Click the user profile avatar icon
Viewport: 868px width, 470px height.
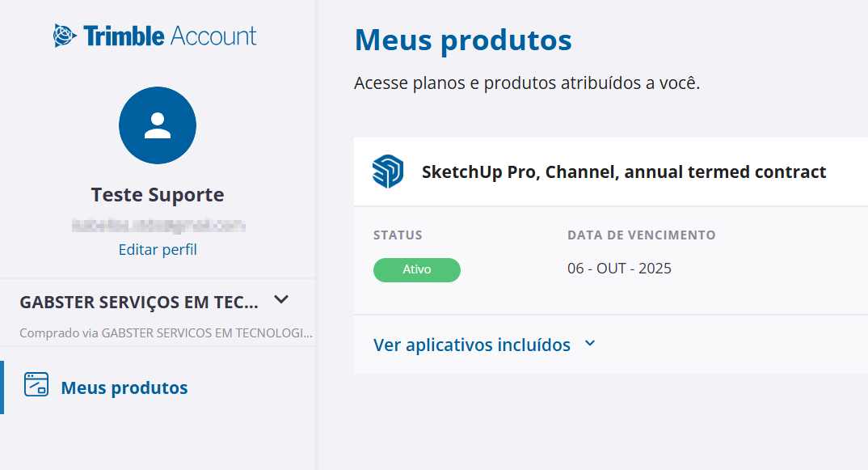pos(158,125)
